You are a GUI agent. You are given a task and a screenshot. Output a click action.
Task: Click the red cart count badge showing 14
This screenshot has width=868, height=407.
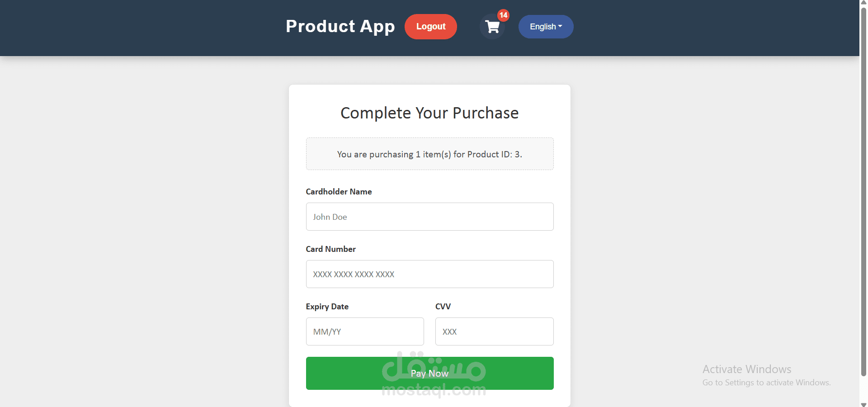click(x=503, y=15)
